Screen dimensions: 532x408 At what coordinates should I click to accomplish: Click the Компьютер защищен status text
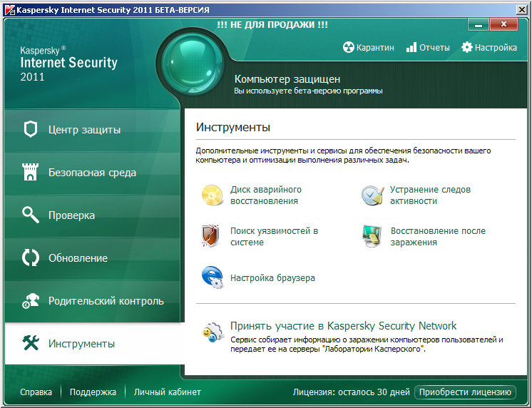pyautogui.click(x=287, y=79)
